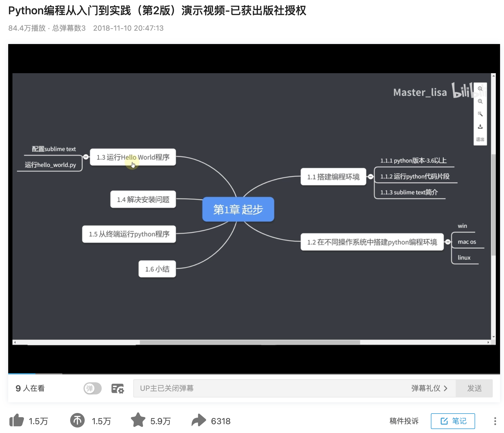Select the zoom-in magnifier icon

[480, 89]
